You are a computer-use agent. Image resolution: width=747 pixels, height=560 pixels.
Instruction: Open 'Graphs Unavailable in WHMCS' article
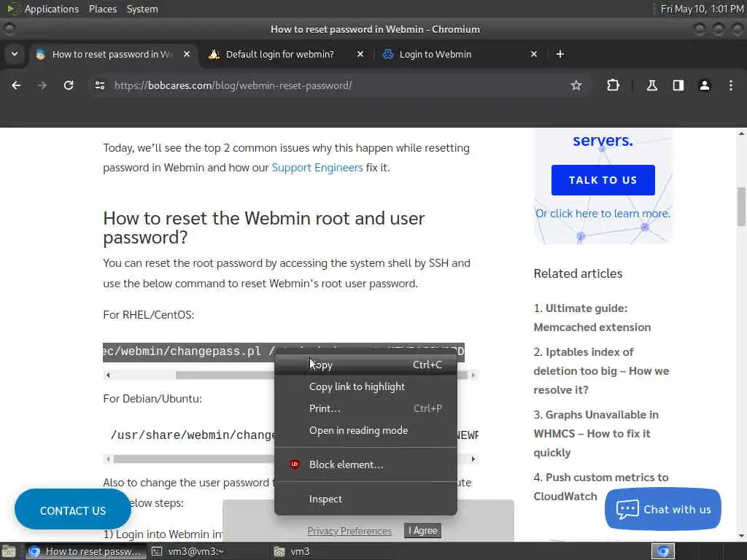pyautogui.click(x=596, y=434)
